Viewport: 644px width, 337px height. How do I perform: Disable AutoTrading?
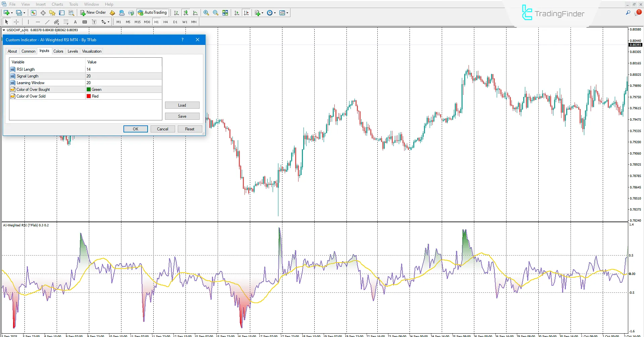pos(153,12)
